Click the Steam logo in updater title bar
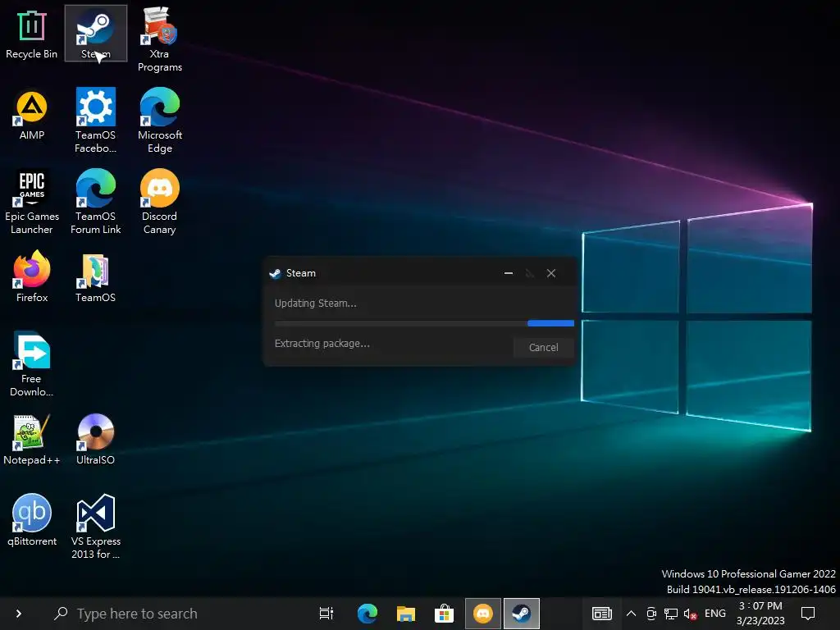This screenshot has width=840, height=630. point(275,273)
